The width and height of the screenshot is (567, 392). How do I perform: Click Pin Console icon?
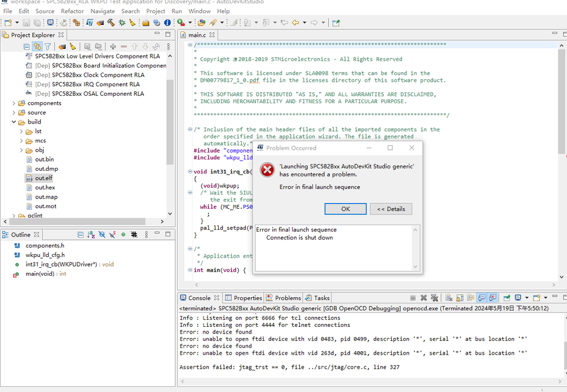tap(507, 298)
